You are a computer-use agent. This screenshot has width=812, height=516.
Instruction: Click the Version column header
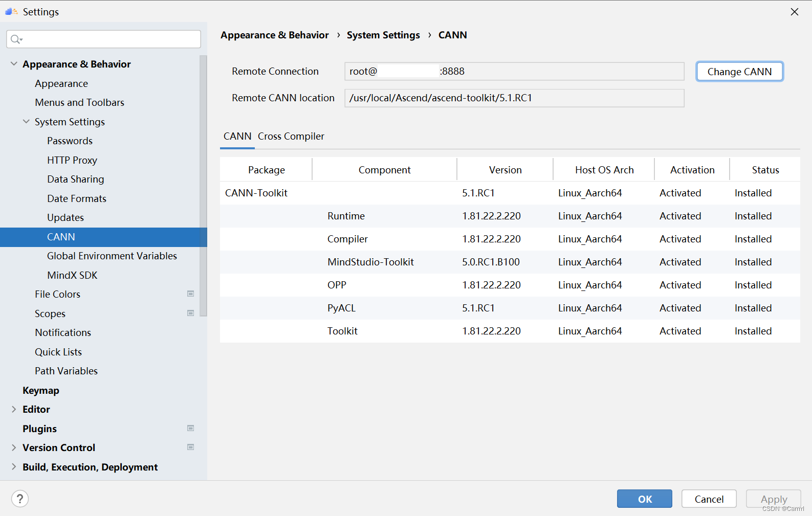[x=505, y=170]
